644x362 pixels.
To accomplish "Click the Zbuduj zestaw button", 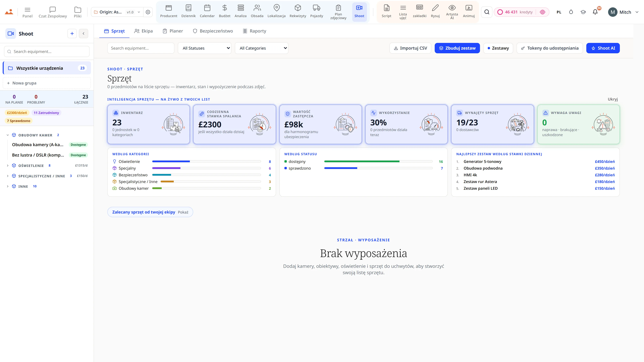I will tap(457, 48).
